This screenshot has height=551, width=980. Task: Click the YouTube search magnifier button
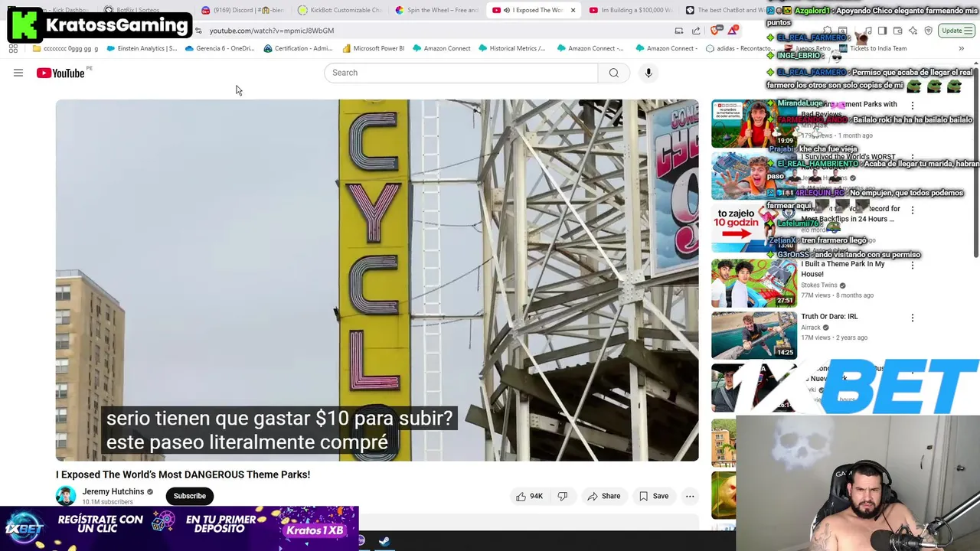tap(614, 73)
